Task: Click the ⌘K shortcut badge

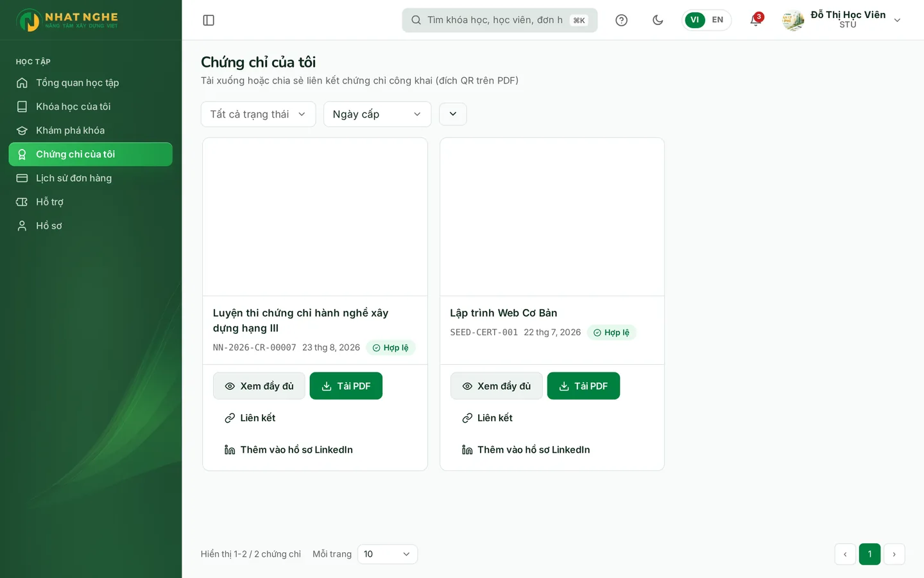Action: coord(579,20)
